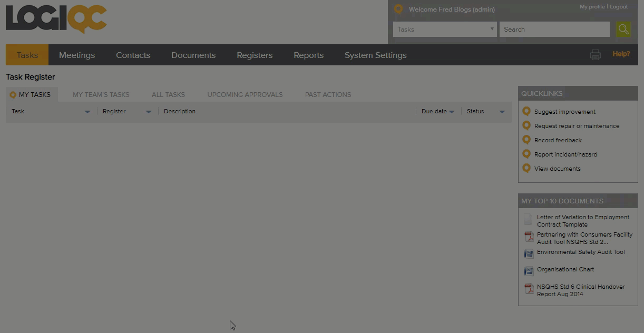Viewport: 644px width, 333px height.
Task: Expand the Task column filter arrow
Action: (x=87, y=112)
